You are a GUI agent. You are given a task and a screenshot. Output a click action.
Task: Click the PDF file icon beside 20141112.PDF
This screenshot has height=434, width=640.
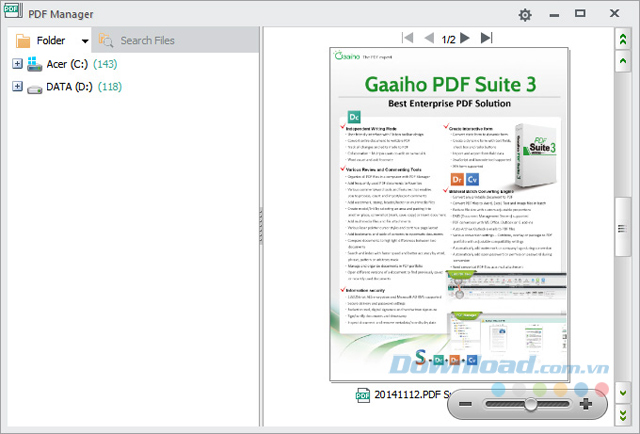(x=362, y=395)
